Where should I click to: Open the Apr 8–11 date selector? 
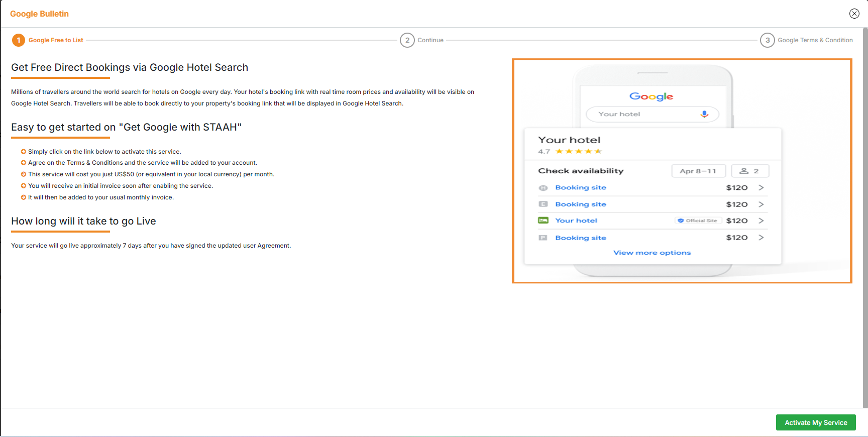point(698,171)
